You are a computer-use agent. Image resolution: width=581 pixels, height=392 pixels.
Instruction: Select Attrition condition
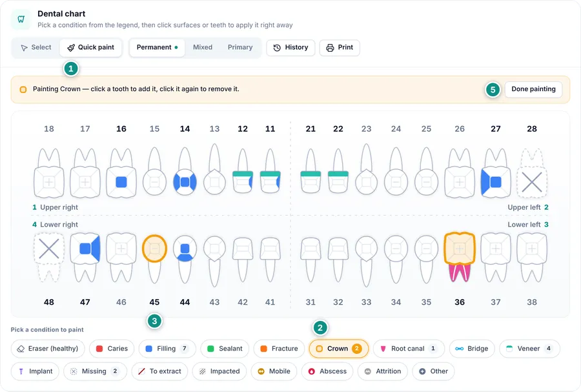pos(383,371)
